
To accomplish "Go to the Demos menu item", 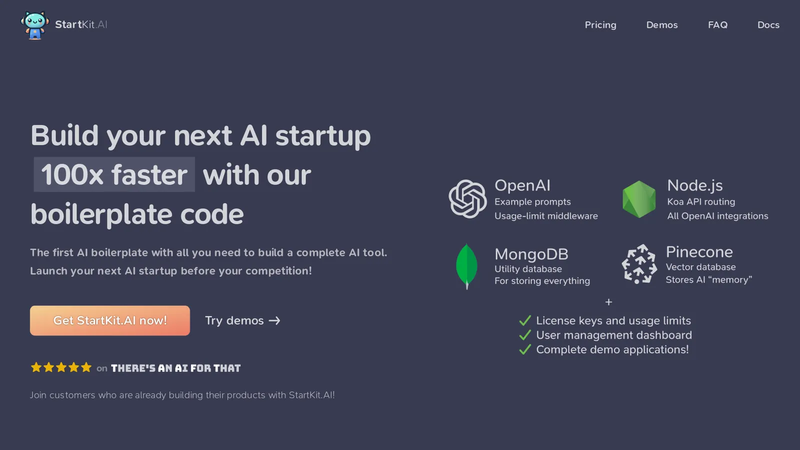I will point(662,25).
